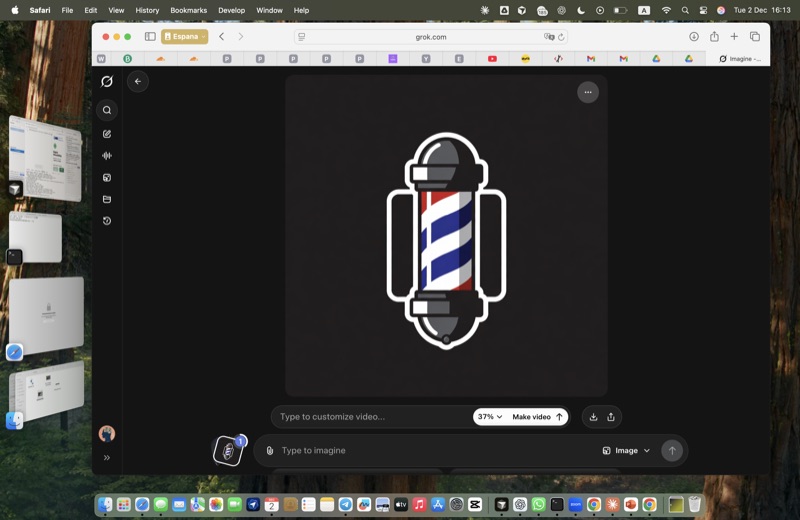The height and width of the screenshot is (520, 800).
Task: Share the image using the icon beside download
Action: tap(611, 417)
